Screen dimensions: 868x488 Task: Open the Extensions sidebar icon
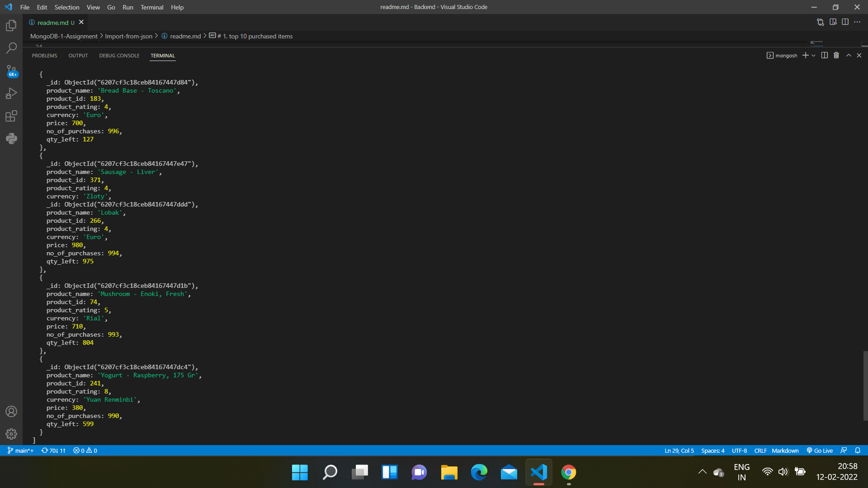(x=11, y=116)
